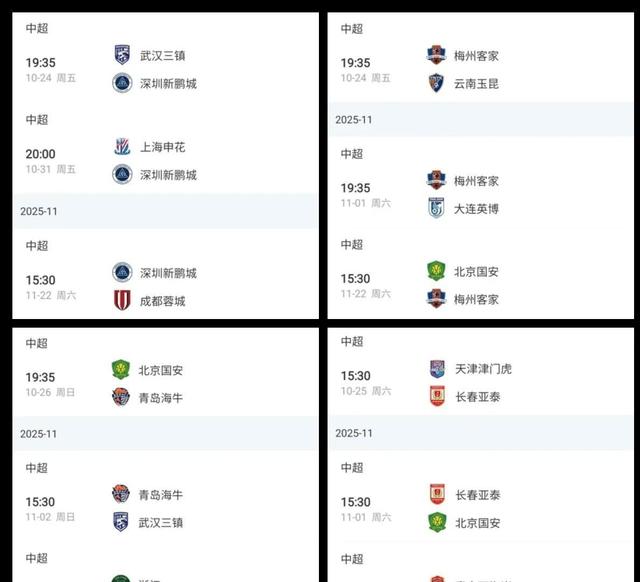
Task: Select the 天津津门虎 team name
Action: coord(483,369)
